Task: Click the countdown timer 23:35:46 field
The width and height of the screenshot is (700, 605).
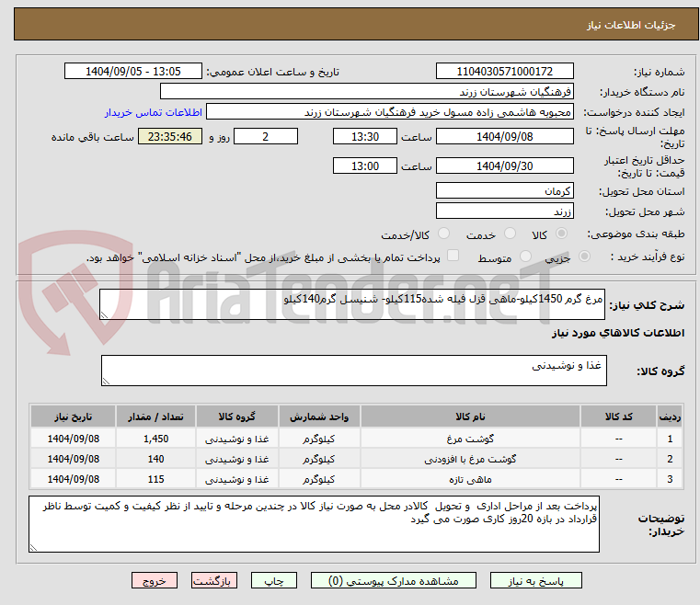Action: pyautogui.click(x=170, y=136)
